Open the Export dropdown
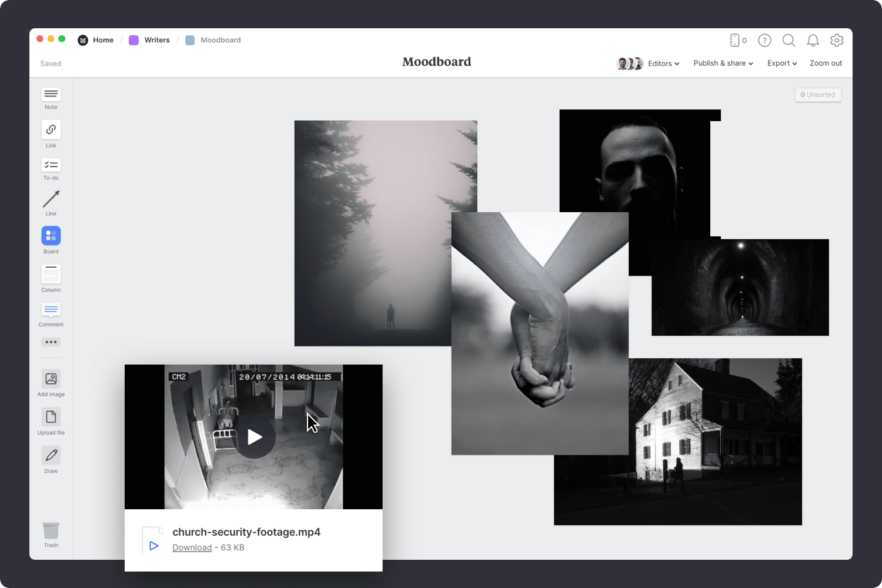Viewport: 882px width, 588px height. pos(781,63)
